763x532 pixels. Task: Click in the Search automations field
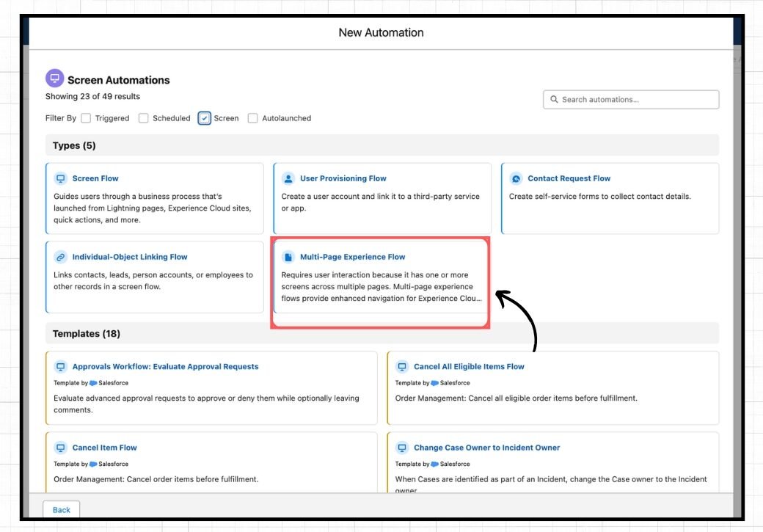click(x=631, y=100)
